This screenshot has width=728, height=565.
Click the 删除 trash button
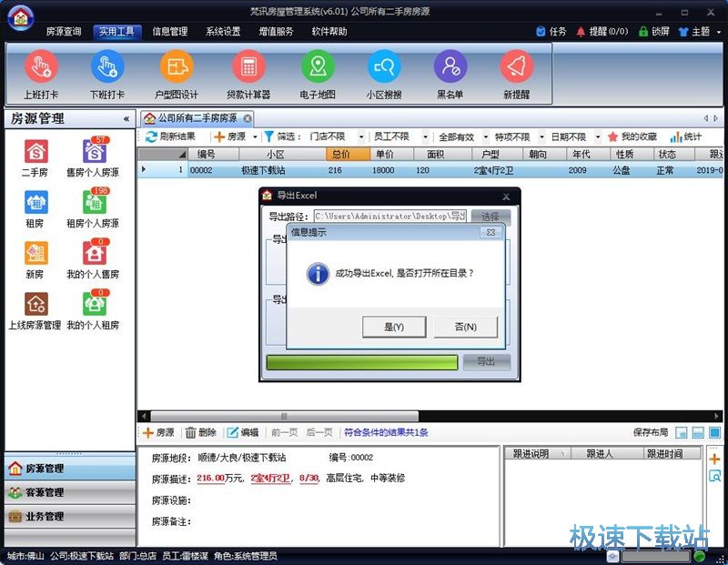(x=201, y=433)
